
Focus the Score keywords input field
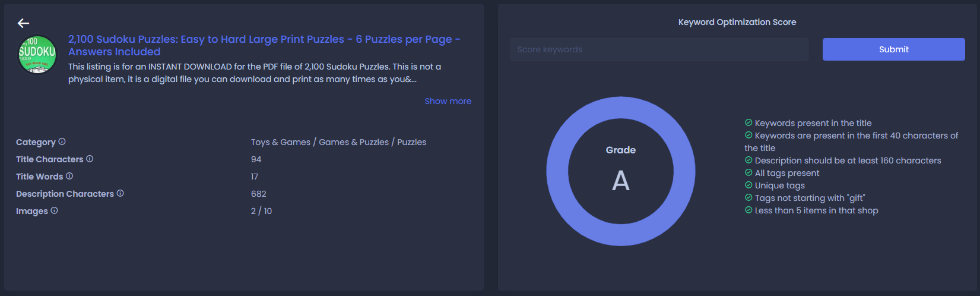659,49
